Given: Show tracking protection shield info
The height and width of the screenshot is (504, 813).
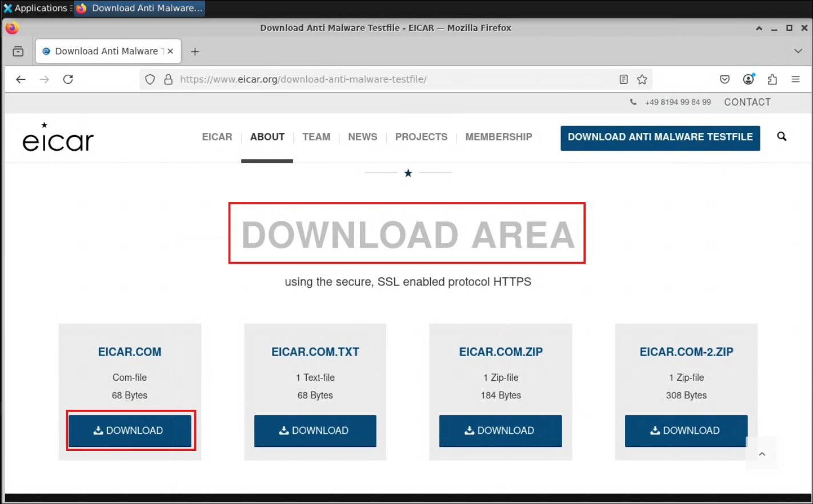Looking at the screenshot, I should (x=150, y=79).
